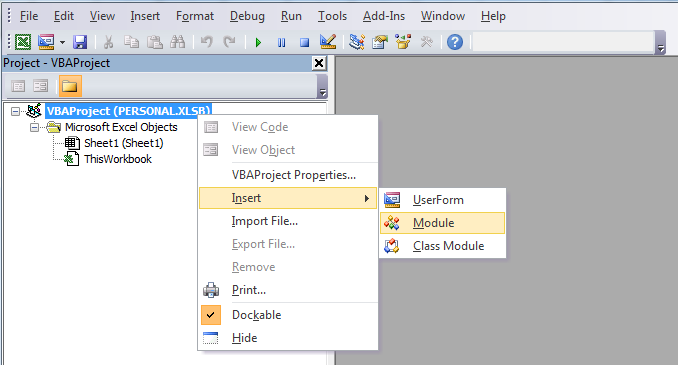Toggle Design Mode icon
The image size is (678, 365).
(328, 42)
